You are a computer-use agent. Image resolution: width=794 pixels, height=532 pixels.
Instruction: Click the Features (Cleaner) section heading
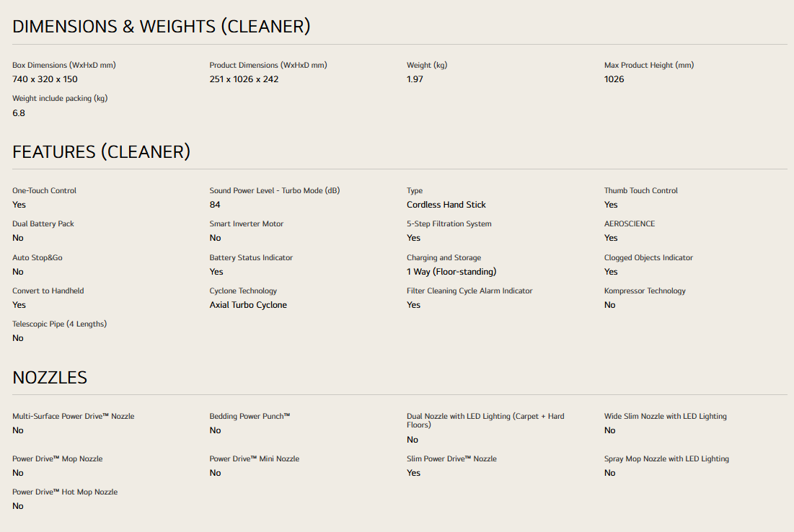point(101,152)
